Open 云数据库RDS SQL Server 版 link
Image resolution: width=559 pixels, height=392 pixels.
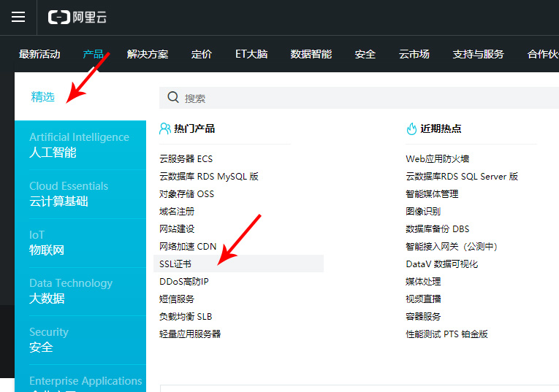pyautogui.click(x=462, y=176)
